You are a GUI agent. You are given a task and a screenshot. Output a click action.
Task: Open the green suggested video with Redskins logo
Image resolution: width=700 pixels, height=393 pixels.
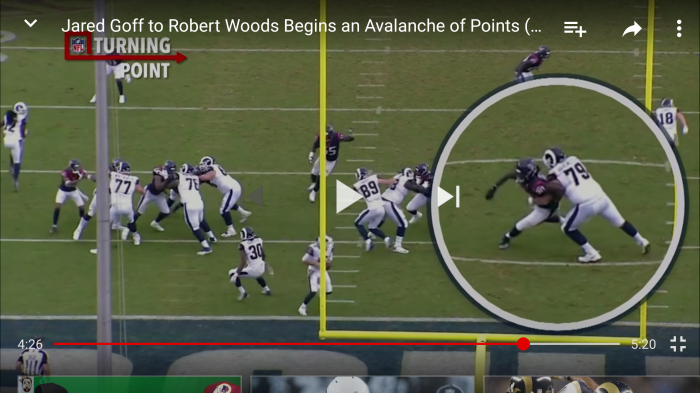click(x=129, y=385)
